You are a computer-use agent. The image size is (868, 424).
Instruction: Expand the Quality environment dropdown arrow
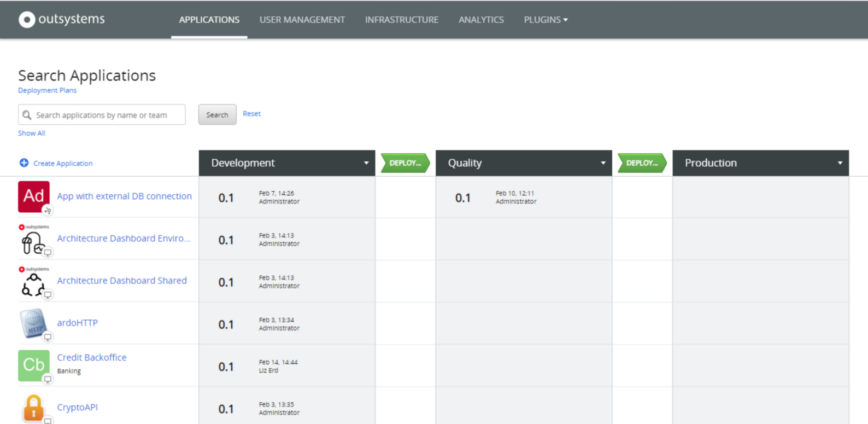point(603,163)
